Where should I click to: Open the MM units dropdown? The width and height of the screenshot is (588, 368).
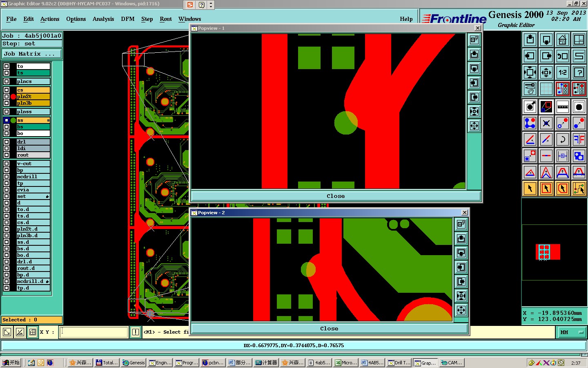tap(571, 332)
